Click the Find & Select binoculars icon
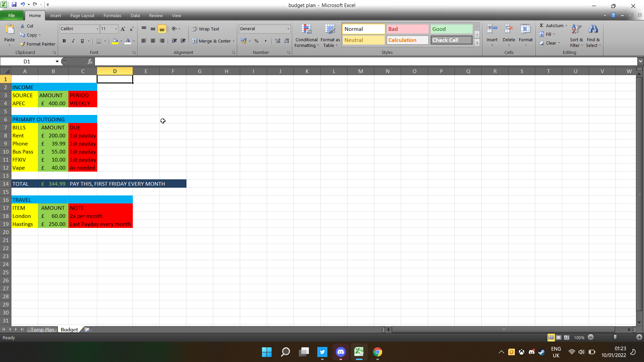Image resolution: width=644 pixels, height=362 pixels. (593, 29)
